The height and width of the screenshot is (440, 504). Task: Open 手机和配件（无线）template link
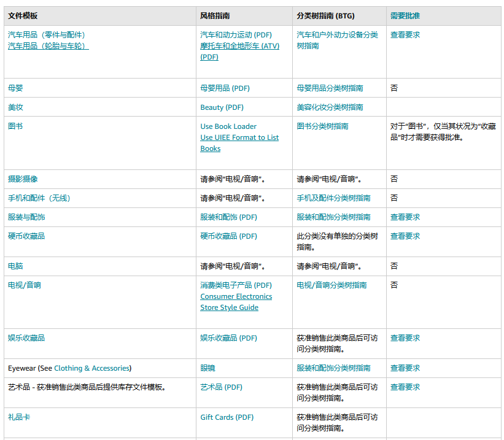(x=39, y=198)
